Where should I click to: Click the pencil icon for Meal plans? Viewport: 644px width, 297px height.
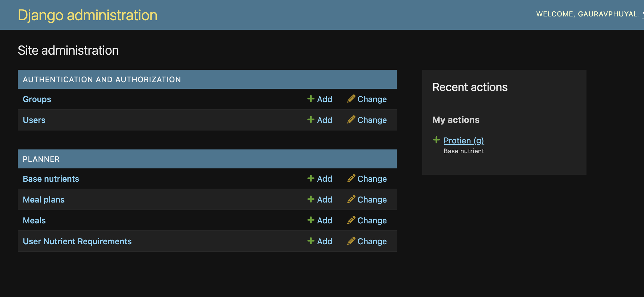[351, 199]
